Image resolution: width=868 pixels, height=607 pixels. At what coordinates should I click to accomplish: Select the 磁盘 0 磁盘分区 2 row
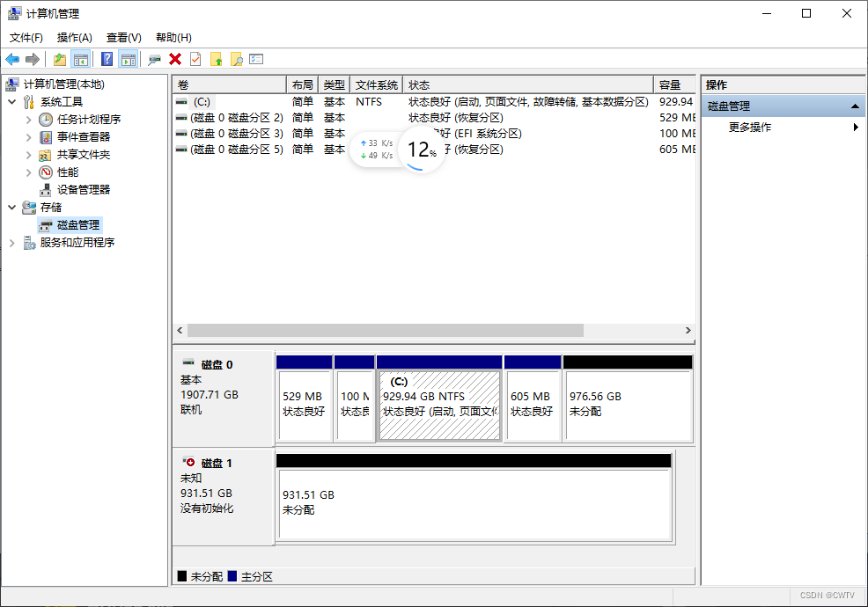[x=435, y=118]
